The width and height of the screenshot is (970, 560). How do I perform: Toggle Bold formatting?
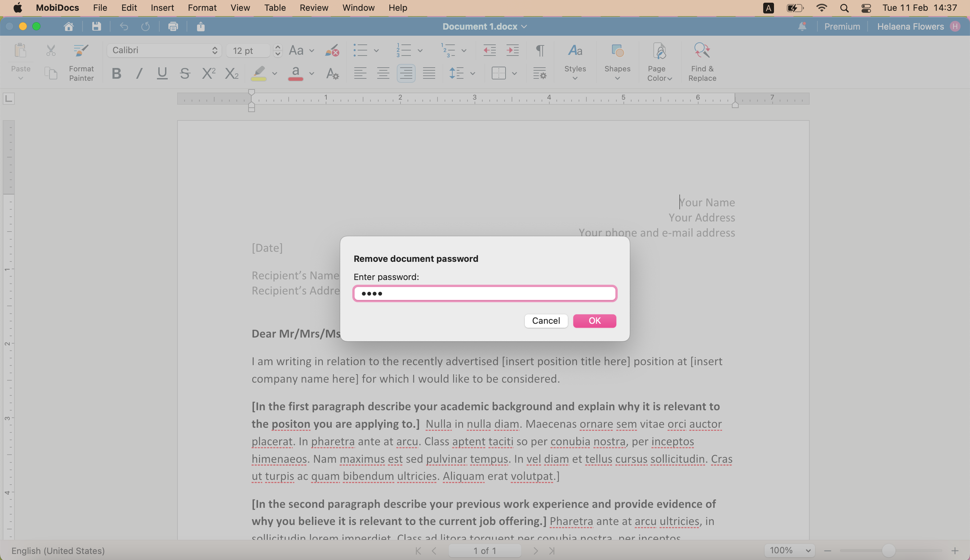(x=116, y=73)
